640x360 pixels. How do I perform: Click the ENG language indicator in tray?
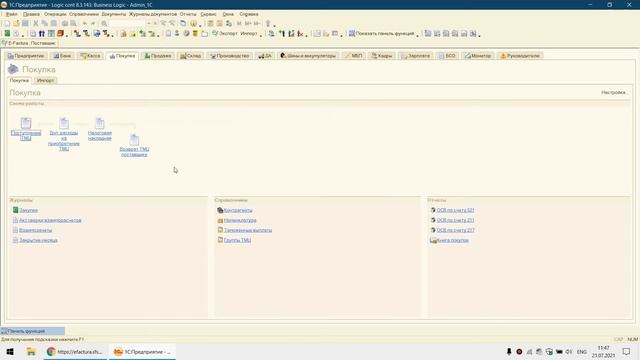[x=582, y=351]
